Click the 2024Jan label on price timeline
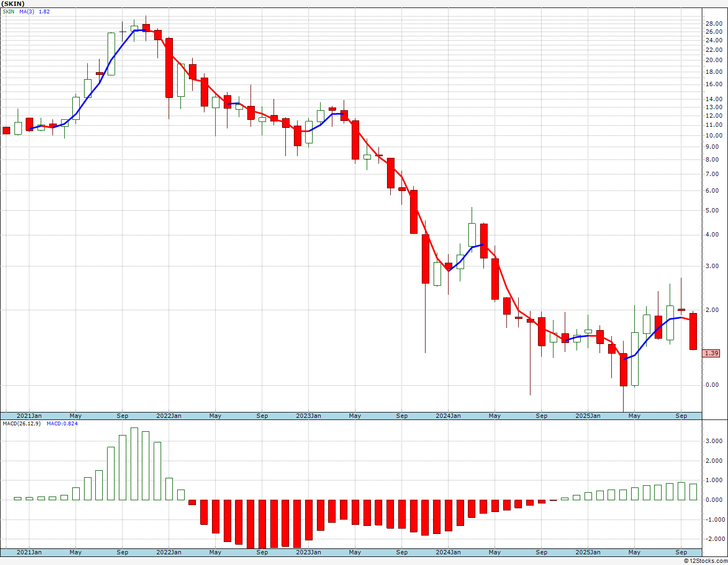Screen dimensions: 728x565 pyautogui.click(x=448, y=416)
